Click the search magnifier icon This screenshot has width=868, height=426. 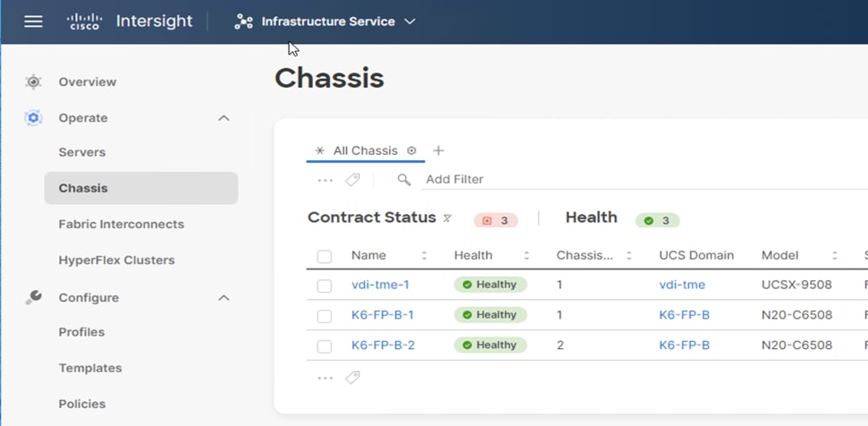[404, 180]
